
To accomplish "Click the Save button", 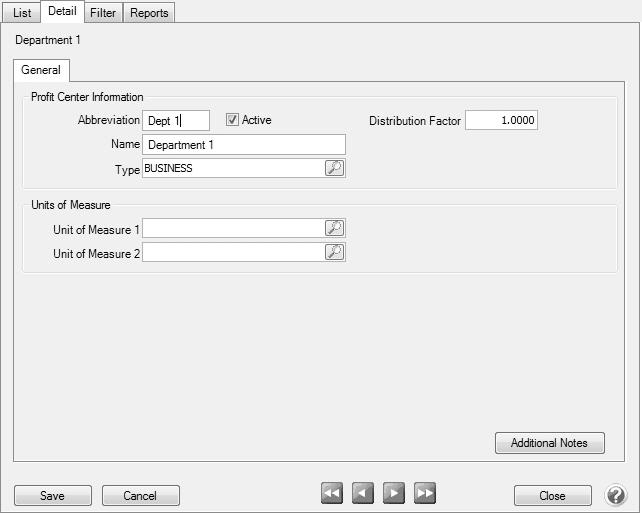I will click(x=53, y=496).
